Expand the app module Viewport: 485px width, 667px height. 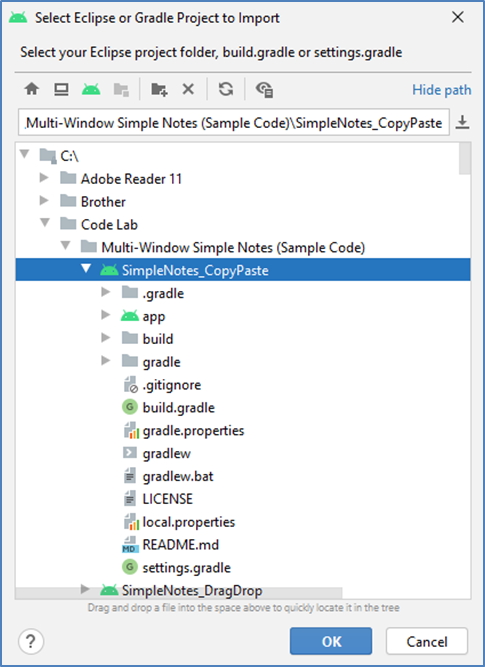point(106,315)
